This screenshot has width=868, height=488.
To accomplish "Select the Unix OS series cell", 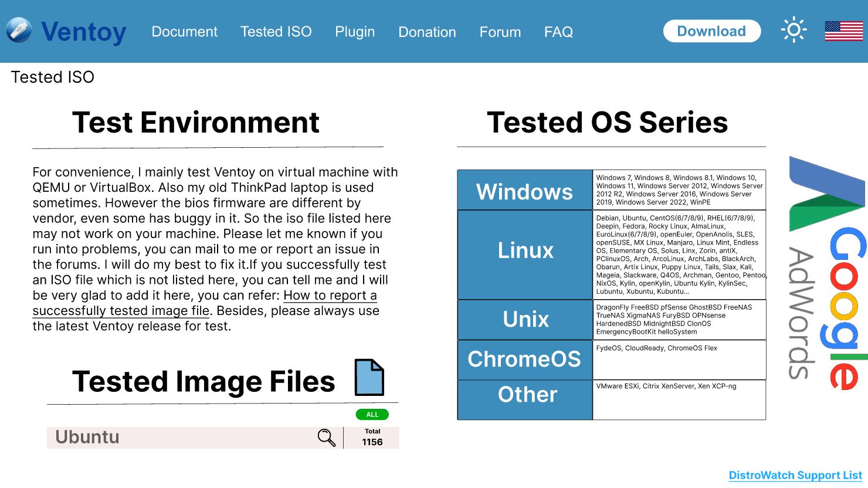I will (525, 320).
